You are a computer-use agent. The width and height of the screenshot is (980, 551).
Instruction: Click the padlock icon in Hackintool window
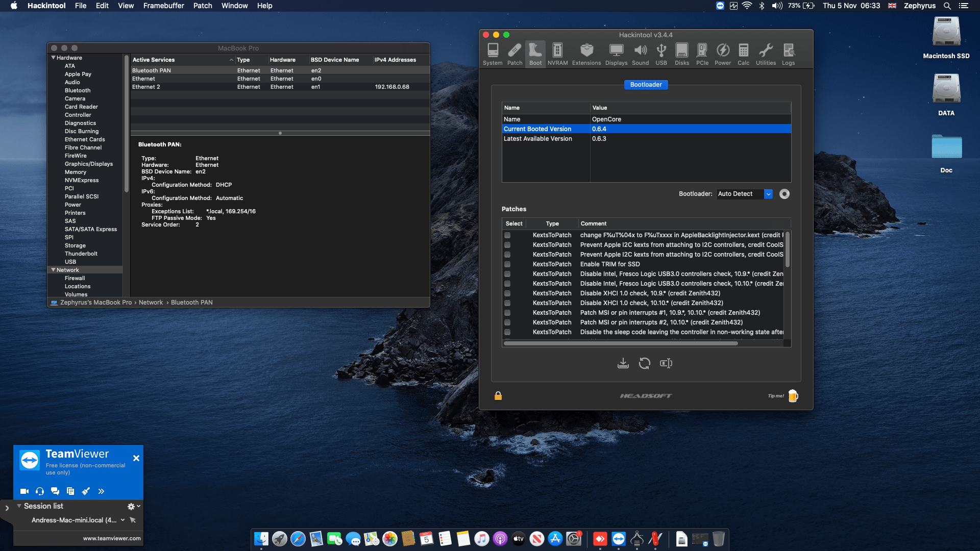(498, 396)
